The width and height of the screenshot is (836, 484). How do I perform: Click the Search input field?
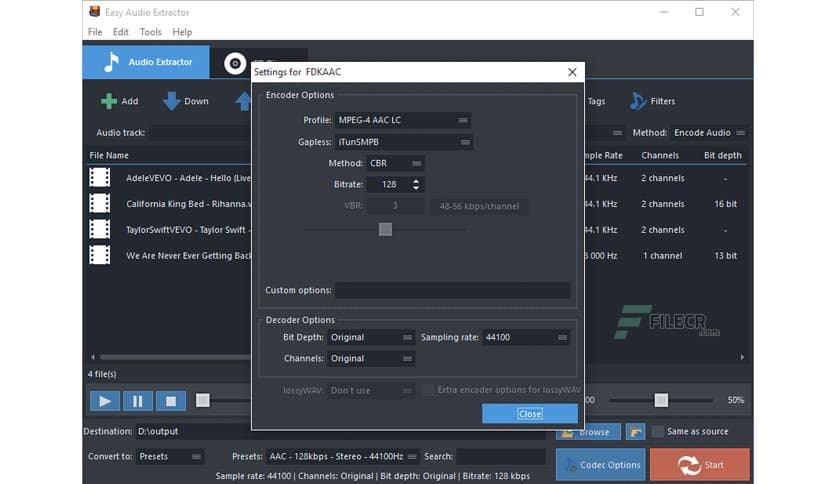point(501,456)
